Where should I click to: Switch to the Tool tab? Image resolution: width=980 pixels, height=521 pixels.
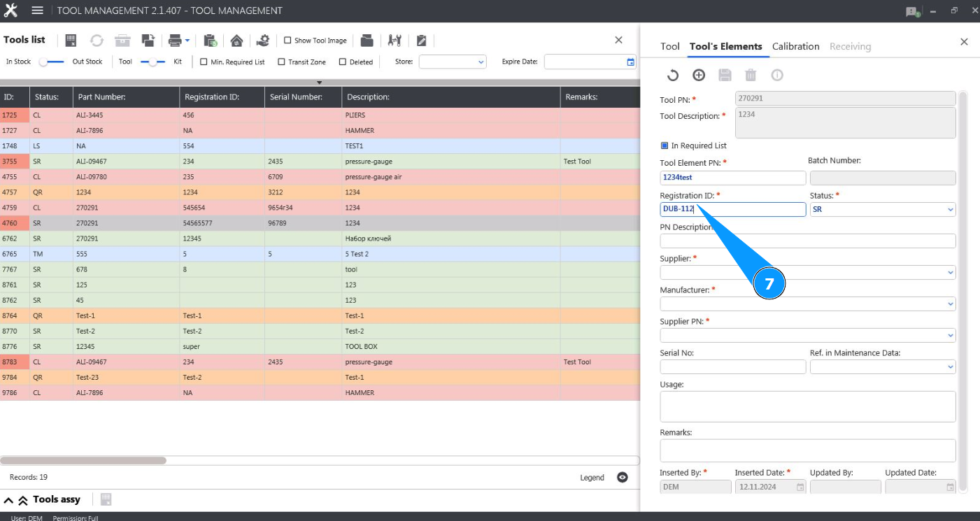pos(669,46)
